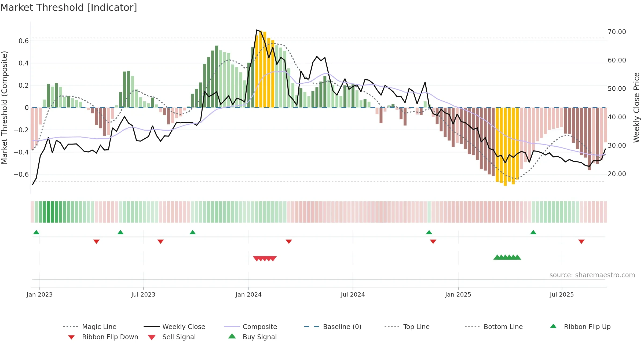The height and width of the screenshot is (362, 644).
Task: Click the Jan 2024 x-axis label
Action: click(x=249, y=294)
